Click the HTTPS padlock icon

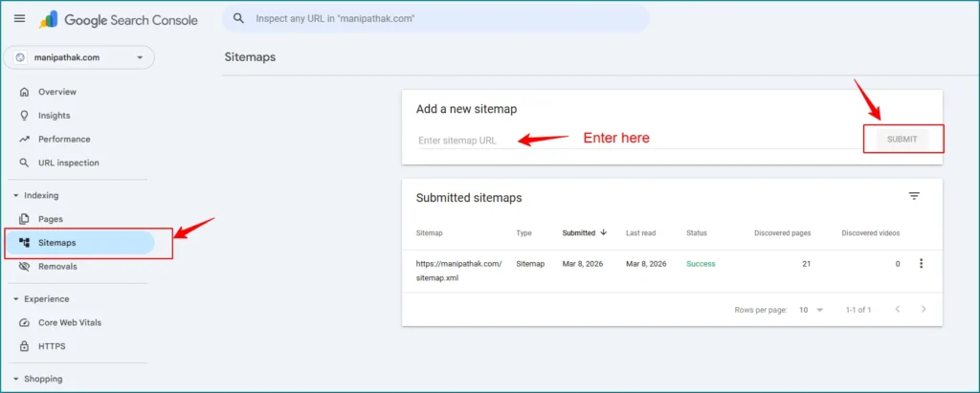24,346
